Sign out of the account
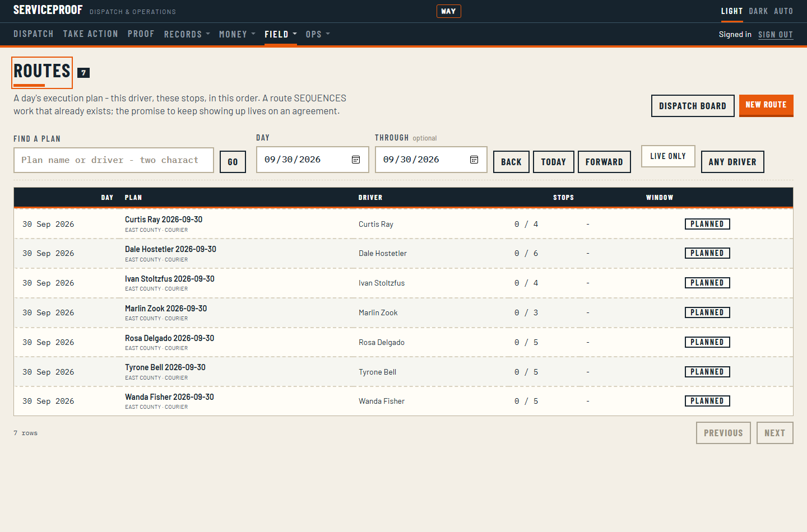The image size is (807, 532). tap(776, 35)
